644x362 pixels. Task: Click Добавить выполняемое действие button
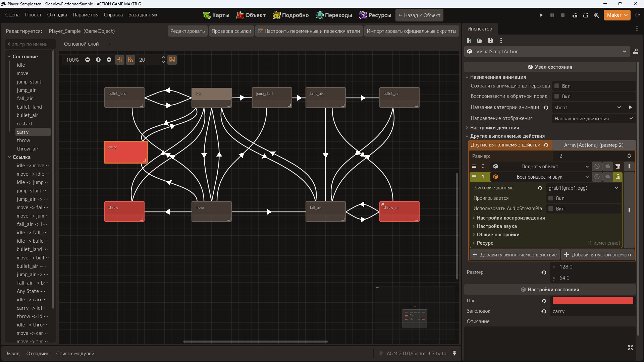[x=515, y=255]
